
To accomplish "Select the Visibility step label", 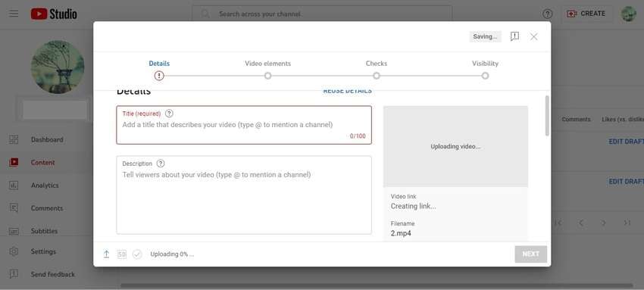I will [x=485, y=64].
